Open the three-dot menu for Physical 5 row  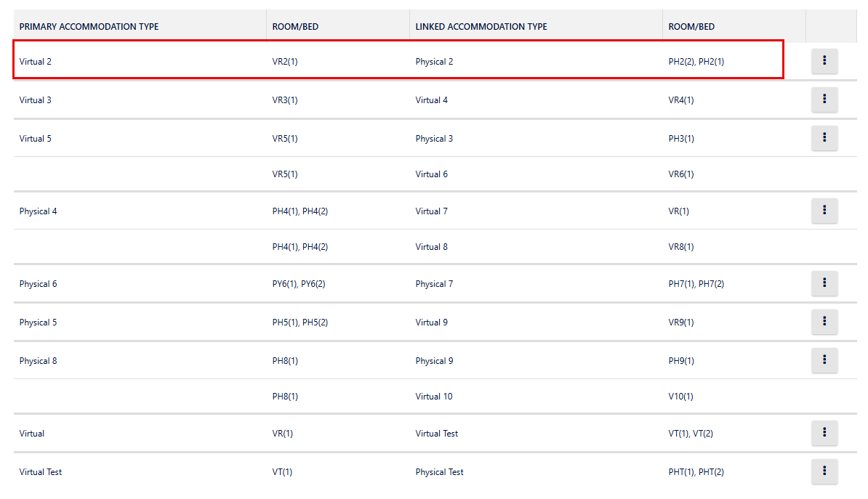pyautogui.click(x=824, y=322)
